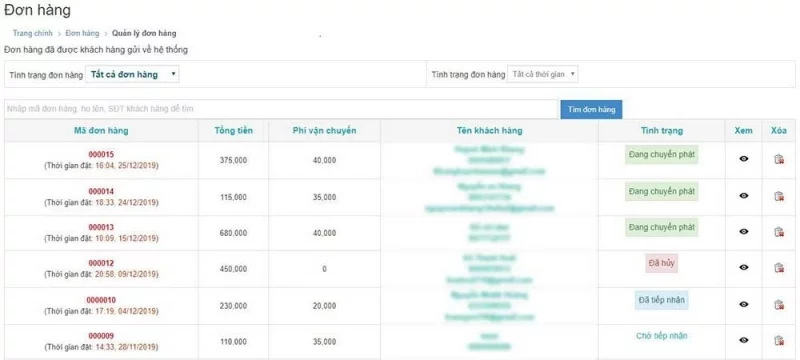This screenshot has width=800, height=360.
Task: Open eye icon for order 000012
Action: tap(743, 267)
